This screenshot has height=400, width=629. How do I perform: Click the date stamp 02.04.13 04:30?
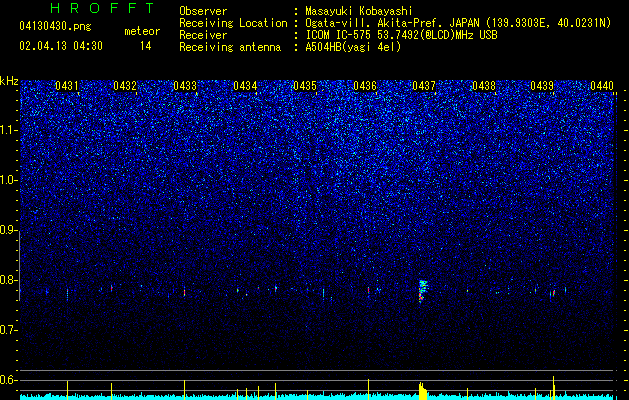pos(61,46)
